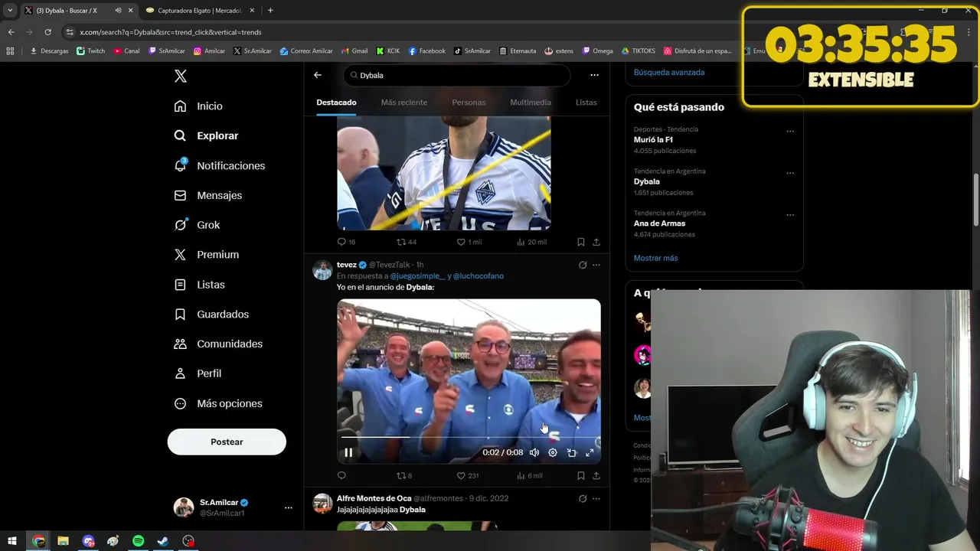The height and width of the screenshot is (551, 980).
Task: Open options for Dybala trend
Action: 790,173
